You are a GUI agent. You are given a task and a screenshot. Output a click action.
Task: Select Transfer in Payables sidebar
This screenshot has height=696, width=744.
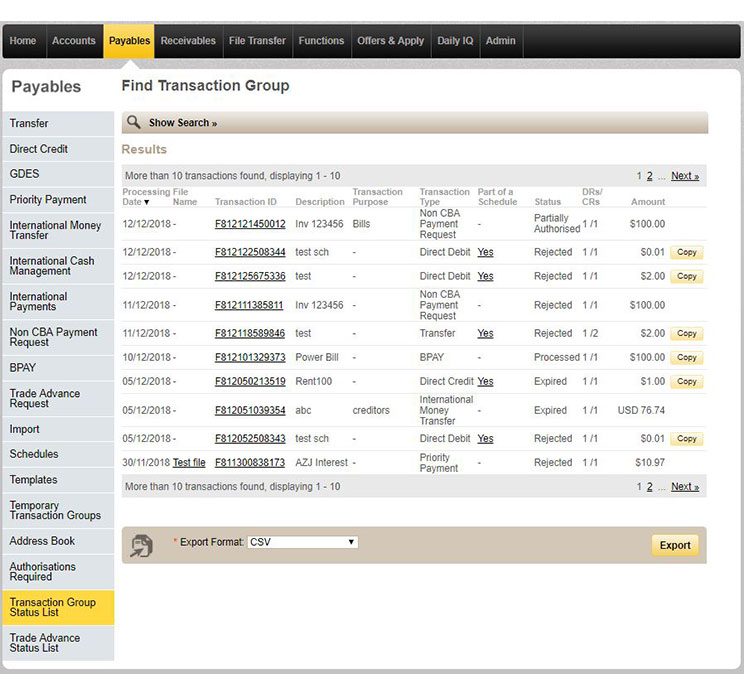click(x=58, y=123)
